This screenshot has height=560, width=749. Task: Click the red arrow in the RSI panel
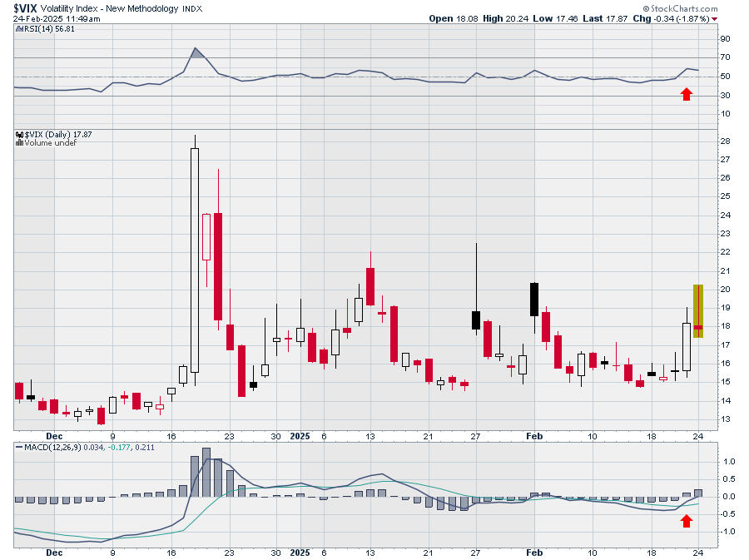point(687,94)
